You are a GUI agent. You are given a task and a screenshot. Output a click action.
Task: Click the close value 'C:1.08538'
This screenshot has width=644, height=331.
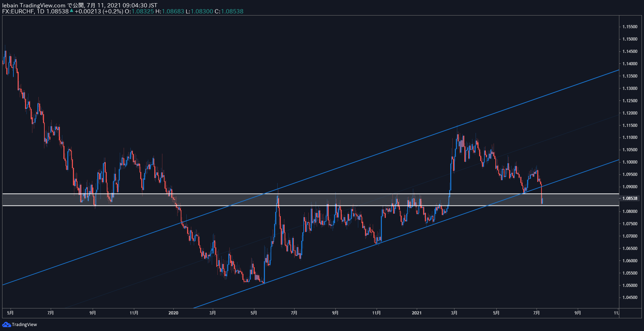click(x=229, y=11)
